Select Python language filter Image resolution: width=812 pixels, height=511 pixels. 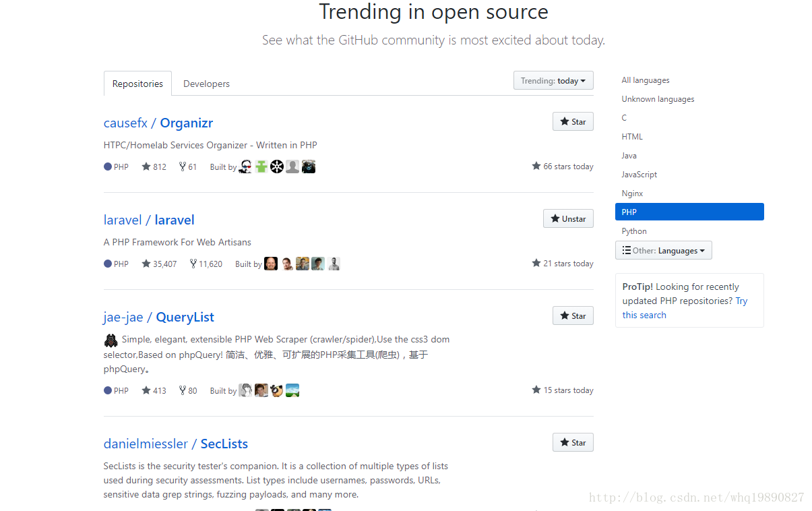(634, 231)
